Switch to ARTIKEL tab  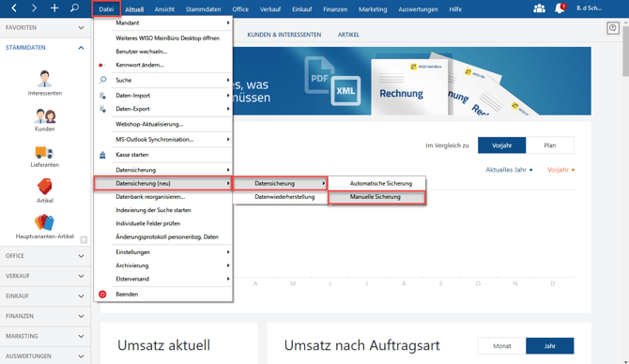tap(348, 35)
